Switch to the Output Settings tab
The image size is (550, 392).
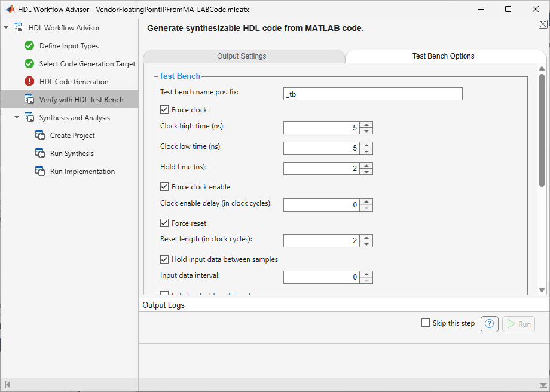pyautogui.click(x=242, y=56)
